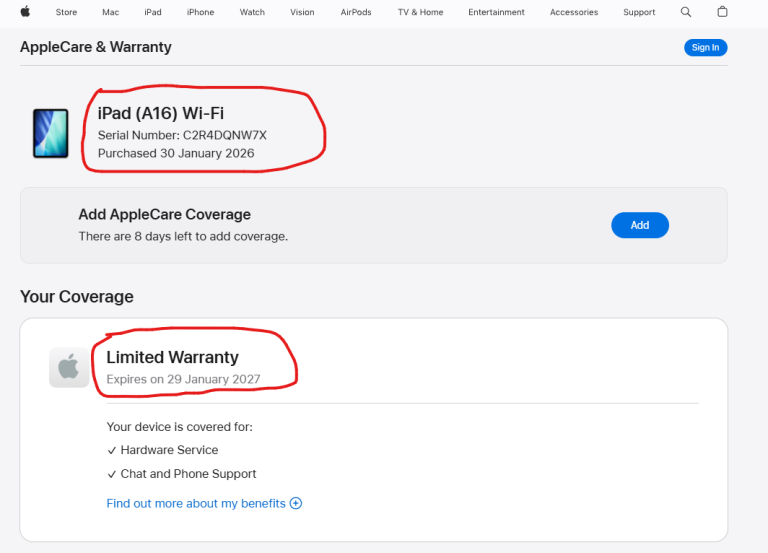768x553 pixels.
Task: Open the Mac menu
Action: coord(110,12)
